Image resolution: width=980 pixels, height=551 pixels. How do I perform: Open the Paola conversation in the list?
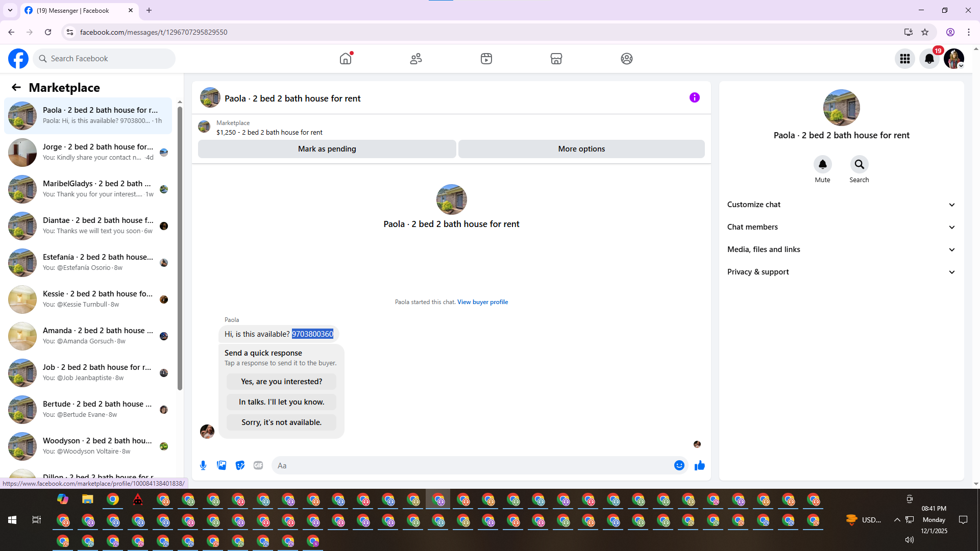point(88,116)
